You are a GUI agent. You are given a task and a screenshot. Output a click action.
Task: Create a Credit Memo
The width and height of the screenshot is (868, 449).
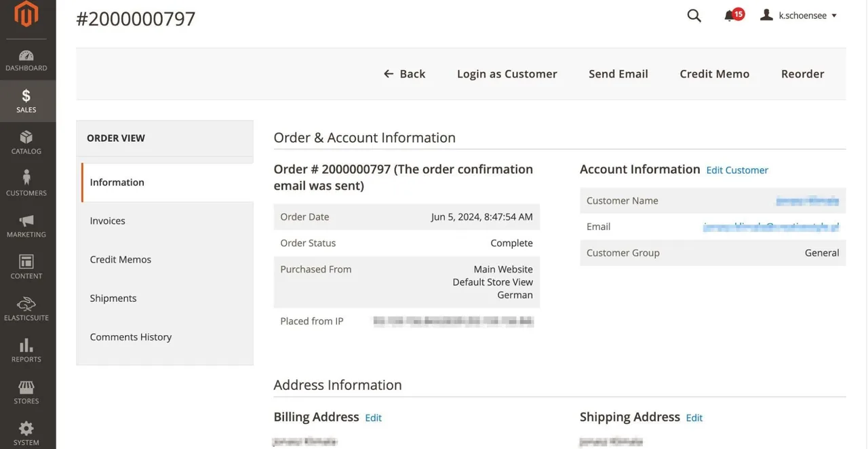tap(715, 74)
